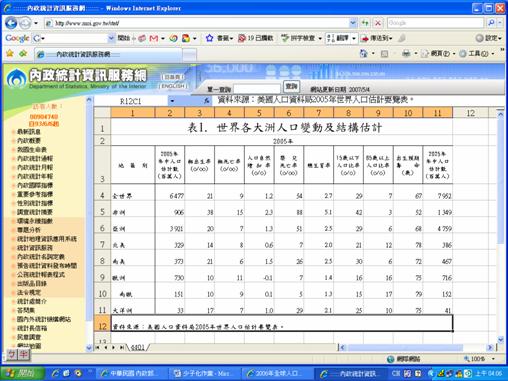Click the Gmail icon in Google toolbar
Viewport: 508px width, 381px height.
point(153,38)
